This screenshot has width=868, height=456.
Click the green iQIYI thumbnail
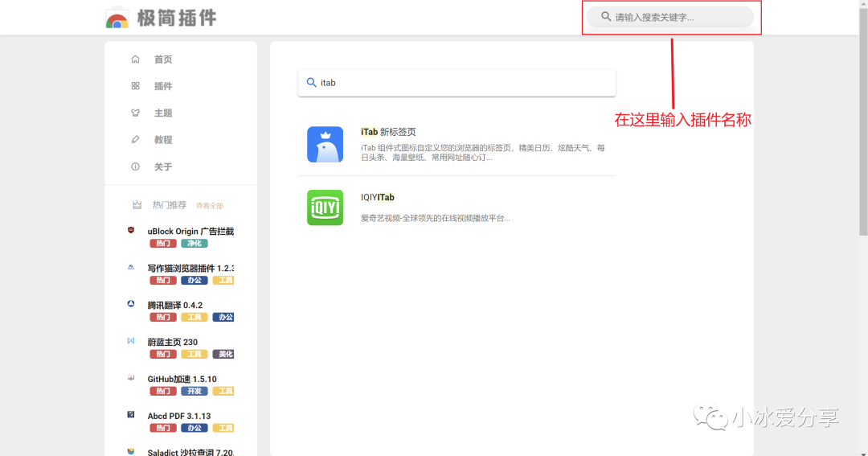point(325,207)
